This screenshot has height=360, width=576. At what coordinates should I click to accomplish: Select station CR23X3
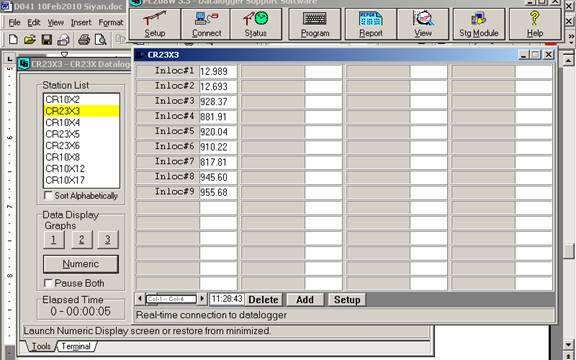(81, 111)
